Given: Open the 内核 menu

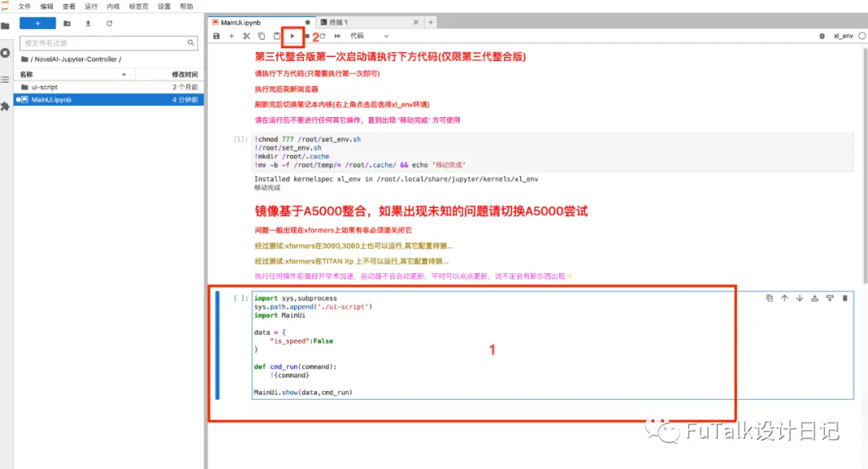Looking at the screenshot, I should coord(113,6).
